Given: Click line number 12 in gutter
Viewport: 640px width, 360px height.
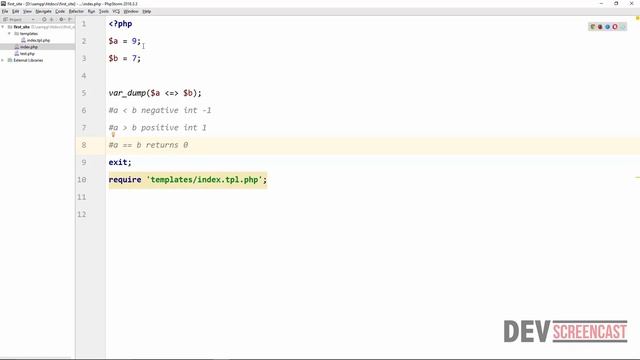Looking at the screenshot, I should point(82,214).
